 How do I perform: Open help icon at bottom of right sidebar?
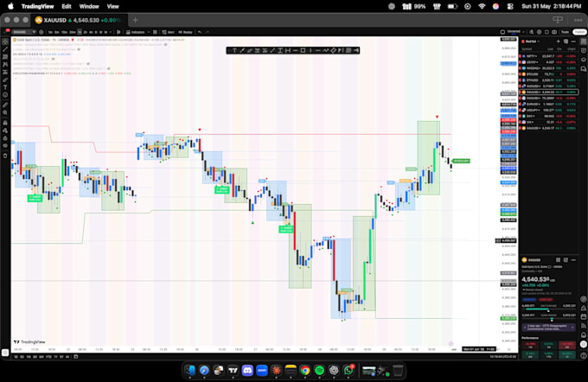584,355
